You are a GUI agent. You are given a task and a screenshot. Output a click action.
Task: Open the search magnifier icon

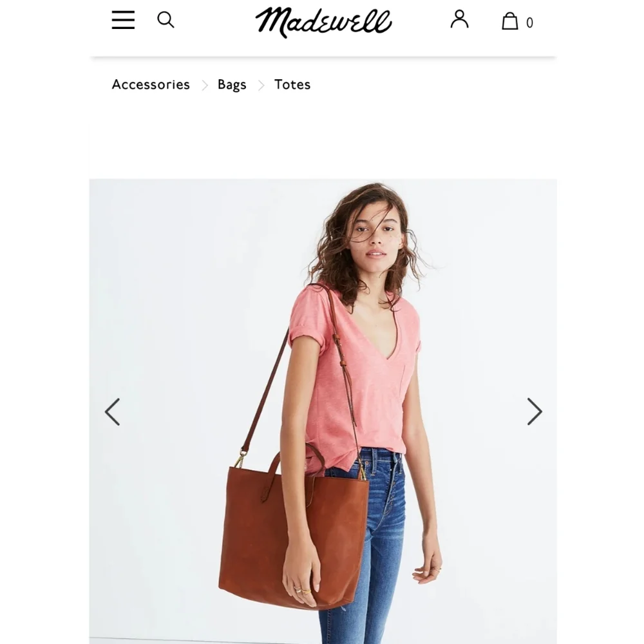tap(166, 20)
